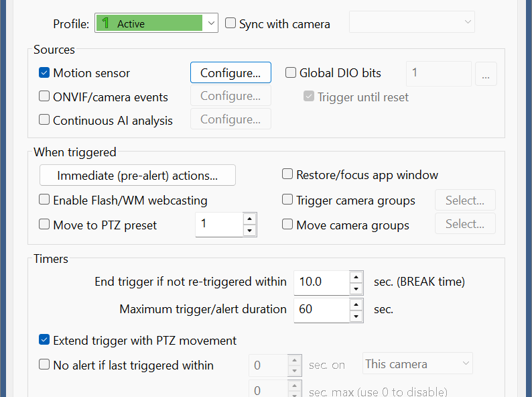Increase BREAK time with up arrow
Image resolution: width=532 pixels, height=397 pixels.
(x=356, y=277)
